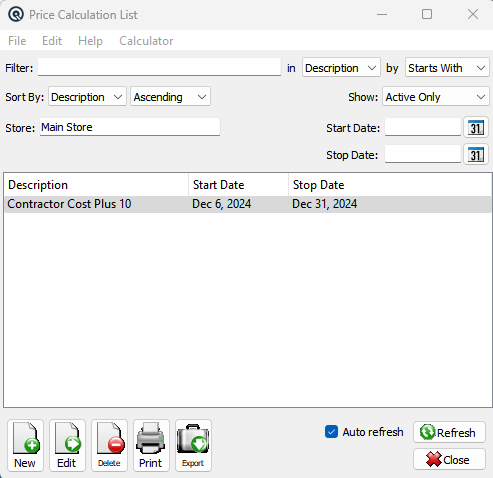The image size is (493, 478).
Task: Select the Contractor Cost Plus 10 row
Action: pyautogui.click(x=248, y=204)
